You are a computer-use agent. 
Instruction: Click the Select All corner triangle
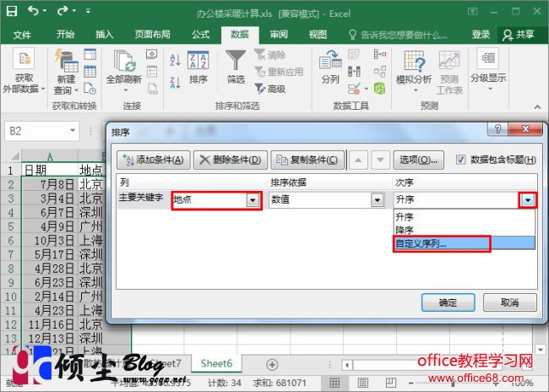(14, 156)
